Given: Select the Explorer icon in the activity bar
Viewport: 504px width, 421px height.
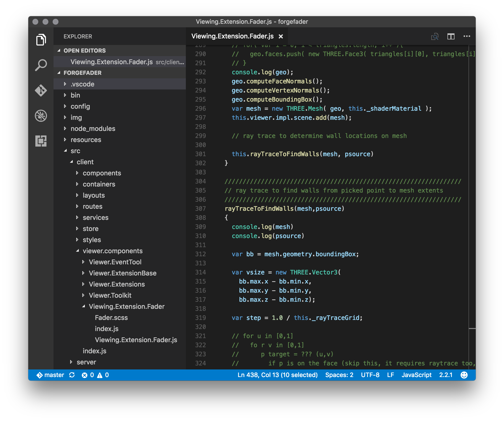Looking at the screenshot, I should pos(41,39).
